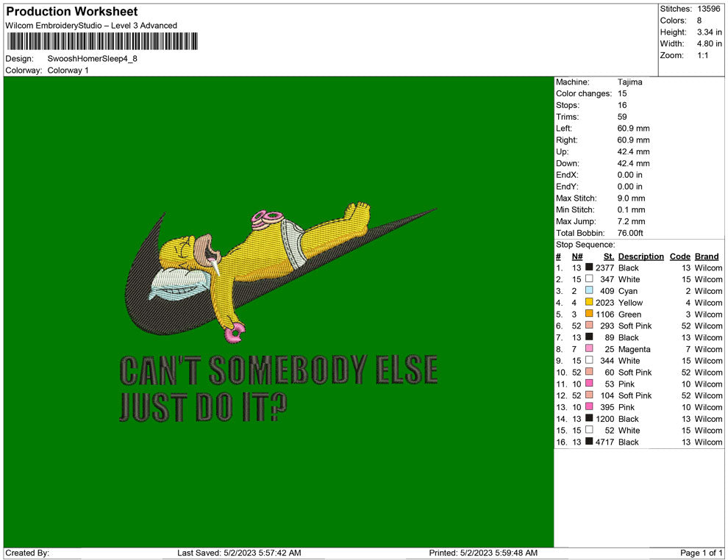Click the Soft Pink swatch in stop row 6
The image size is (728, 560).
pyautogui.click(x=589, y=326)
